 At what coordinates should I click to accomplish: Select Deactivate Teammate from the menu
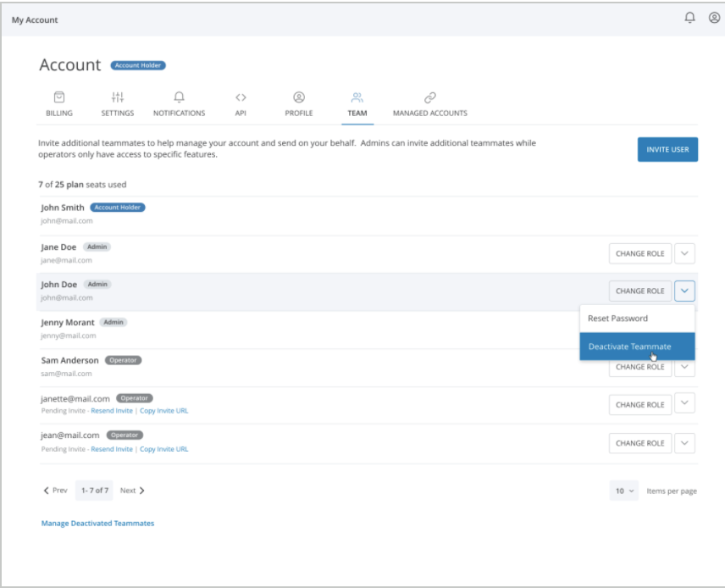pos(631,347)
